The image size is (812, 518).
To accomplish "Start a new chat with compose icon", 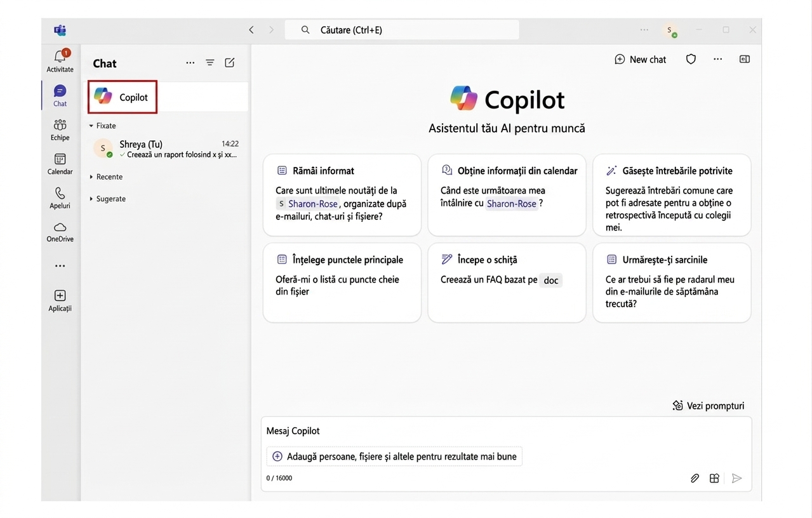I will [230, 63].
